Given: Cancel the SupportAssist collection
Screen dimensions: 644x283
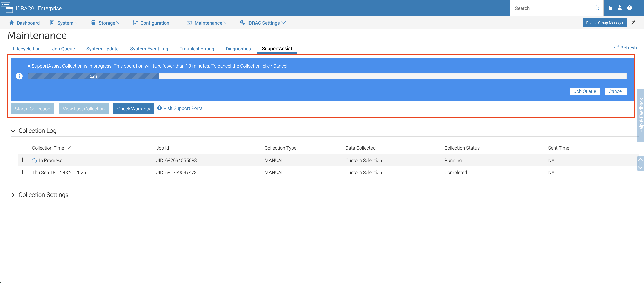Looking at the screenshot, I should [x=616, y=91].
